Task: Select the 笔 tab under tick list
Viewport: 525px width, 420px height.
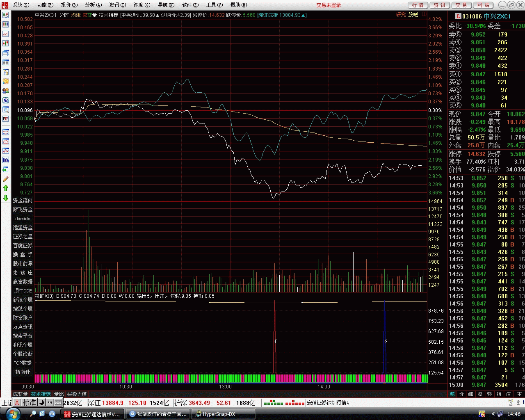Action: pos(452,394)
